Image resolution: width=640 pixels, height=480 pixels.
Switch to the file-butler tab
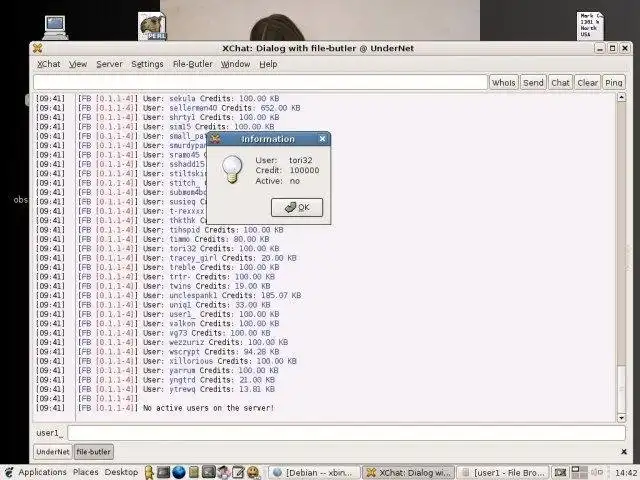pyautogui.click(x=93, y=452)
